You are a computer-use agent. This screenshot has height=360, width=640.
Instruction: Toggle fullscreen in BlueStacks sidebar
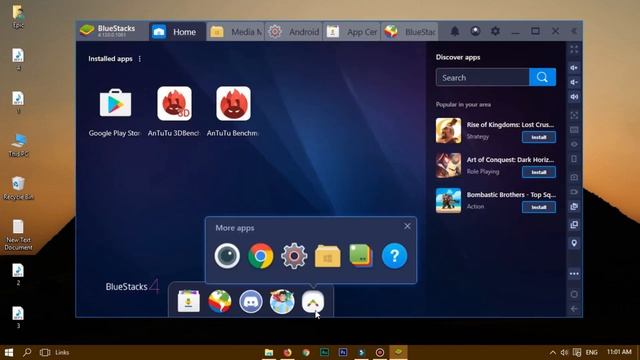click(574, 49)
